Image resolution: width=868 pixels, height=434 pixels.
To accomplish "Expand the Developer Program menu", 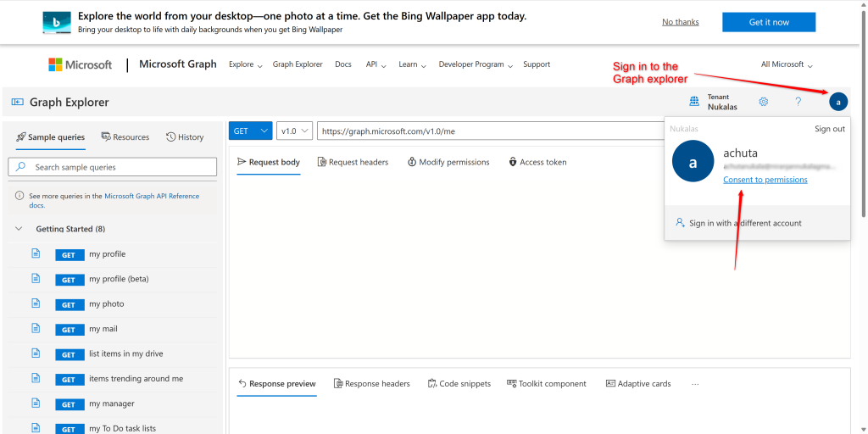I will point(476,64).
